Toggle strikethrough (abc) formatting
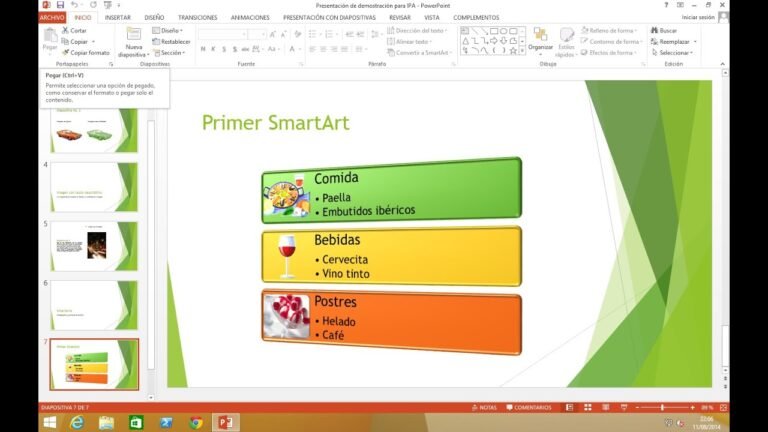Image resolution: width=768 pixels, height=432 pixels. [x=245, y=49]
